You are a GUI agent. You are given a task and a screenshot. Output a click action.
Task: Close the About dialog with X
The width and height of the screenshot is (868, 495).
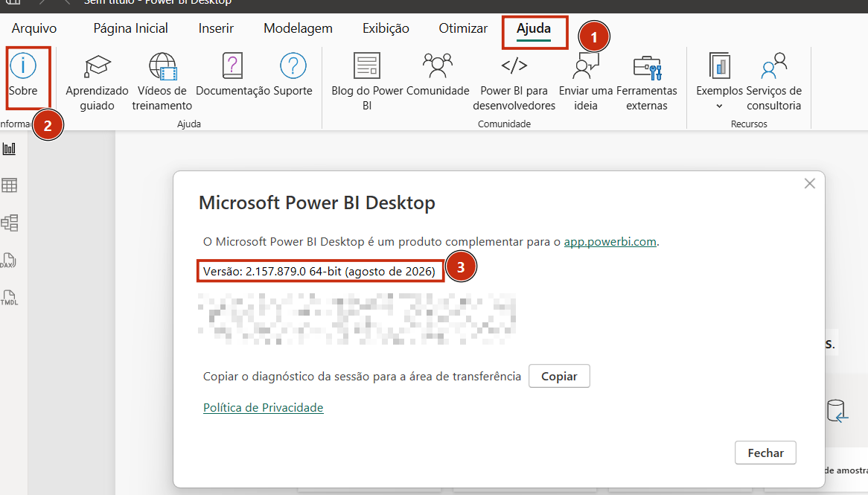(810, 183)
